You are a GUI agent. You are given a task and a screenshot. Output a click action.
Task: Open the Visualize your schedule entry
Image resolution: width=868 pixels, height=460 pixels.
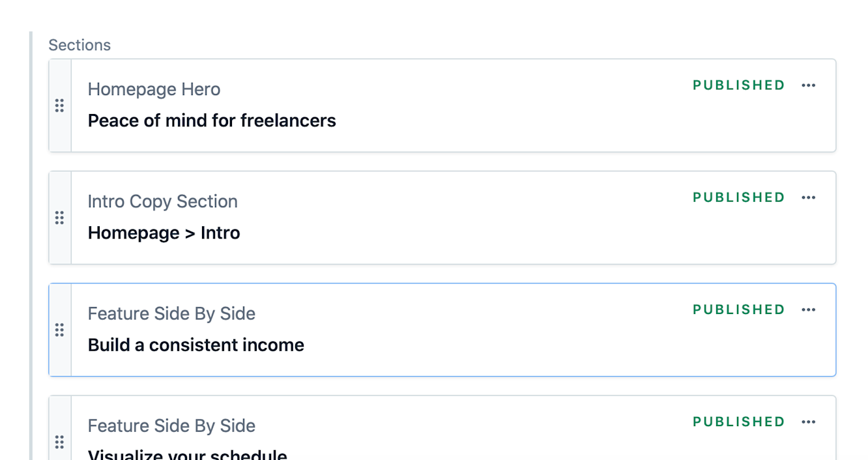point(187,455)
